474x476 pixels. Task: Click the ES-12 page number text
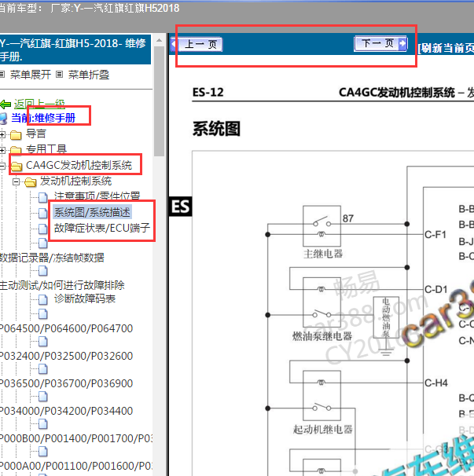pyautogui.click(x=208, y=92)
